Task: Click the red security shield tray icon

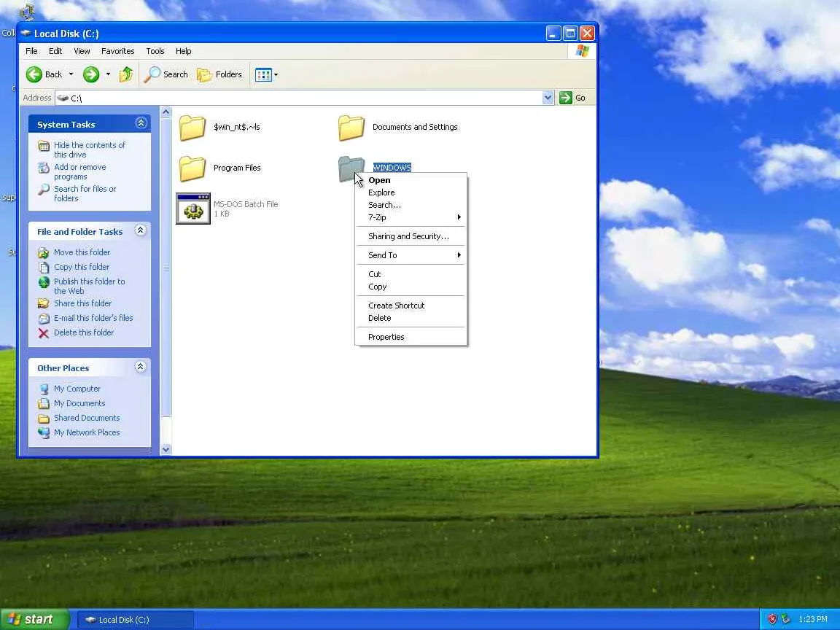Action: point(772,619)
